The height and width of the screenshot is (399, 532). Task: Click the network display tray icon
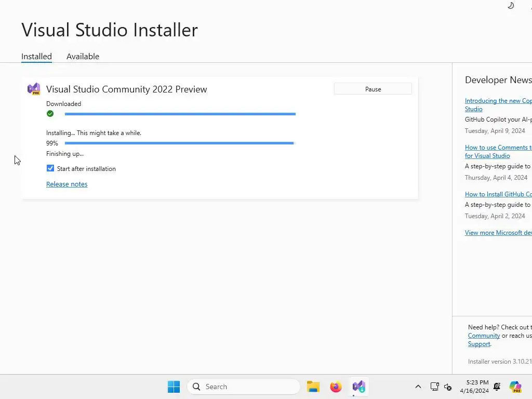(435, 387)
